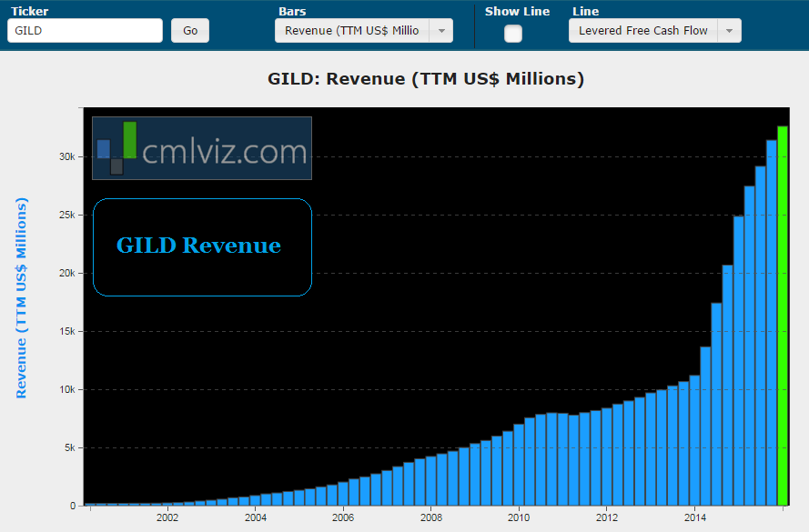Click the Ticker label
The height and width of the screenshot is (532, 809).
(29, 11)
